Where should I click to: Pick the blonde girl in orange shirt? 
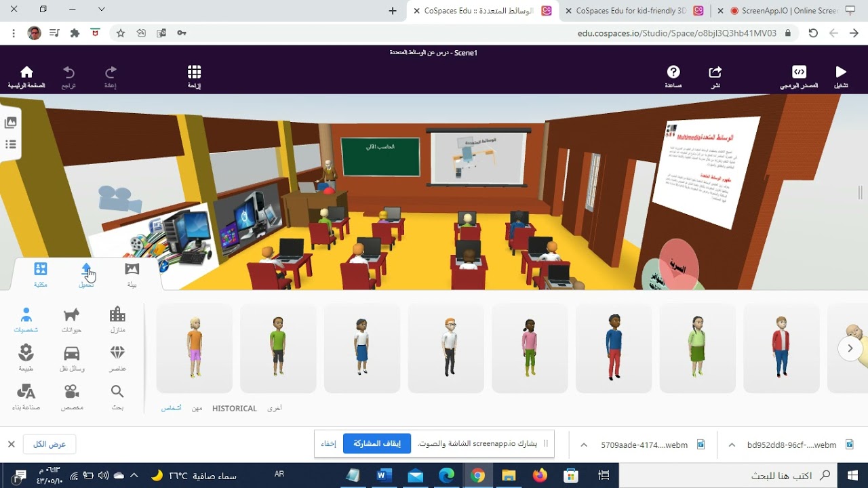tap(195, 348)
